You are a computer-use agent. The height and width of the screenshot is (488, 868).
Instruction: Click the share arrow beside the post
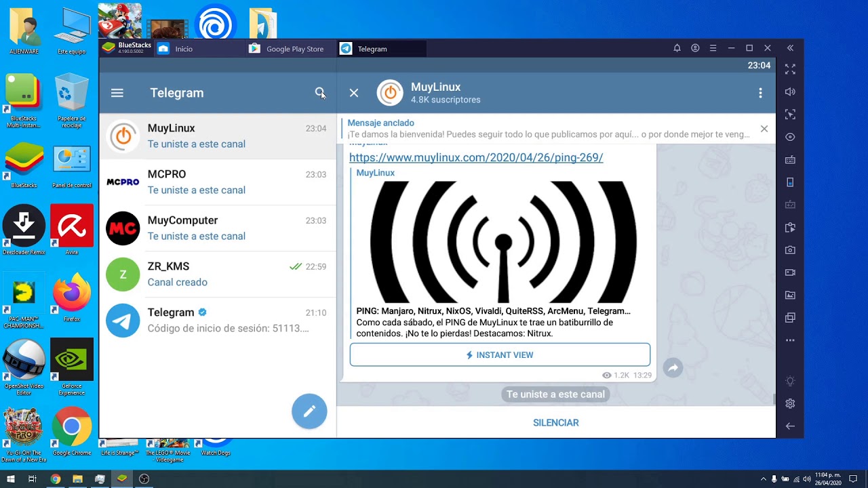[x=673, y=367]
